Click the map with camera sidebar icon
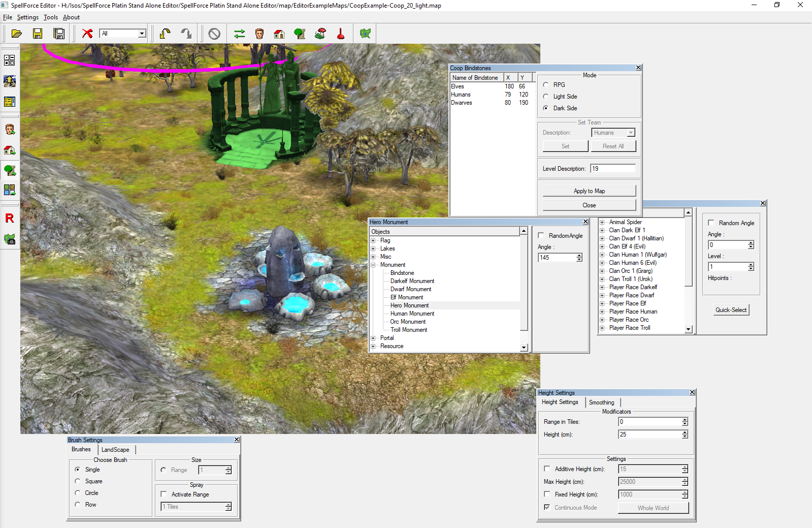The width and height of the screenshot is (812, 528). (10, 239)
